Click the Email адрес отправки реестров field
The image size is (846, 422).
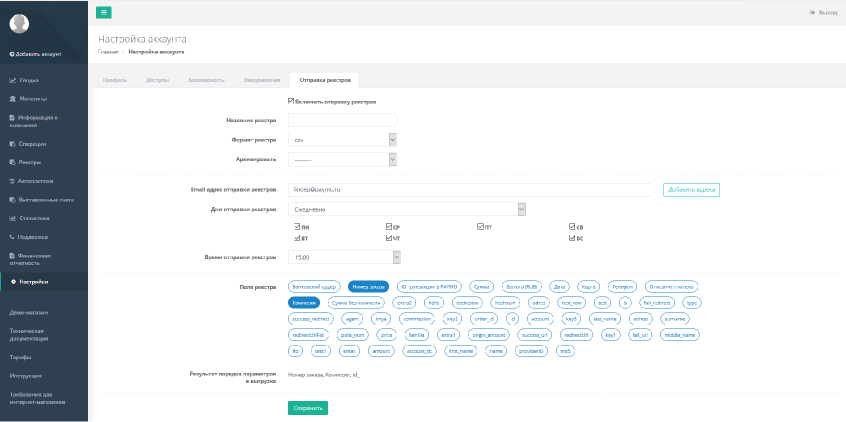click(x=469, y=190)
